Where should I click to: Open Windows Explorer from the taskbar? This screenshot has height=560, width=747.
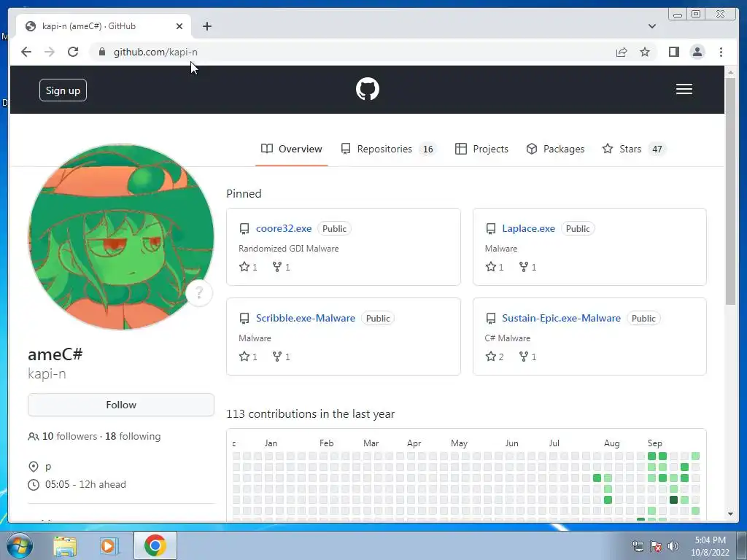[x=65, y=545]
